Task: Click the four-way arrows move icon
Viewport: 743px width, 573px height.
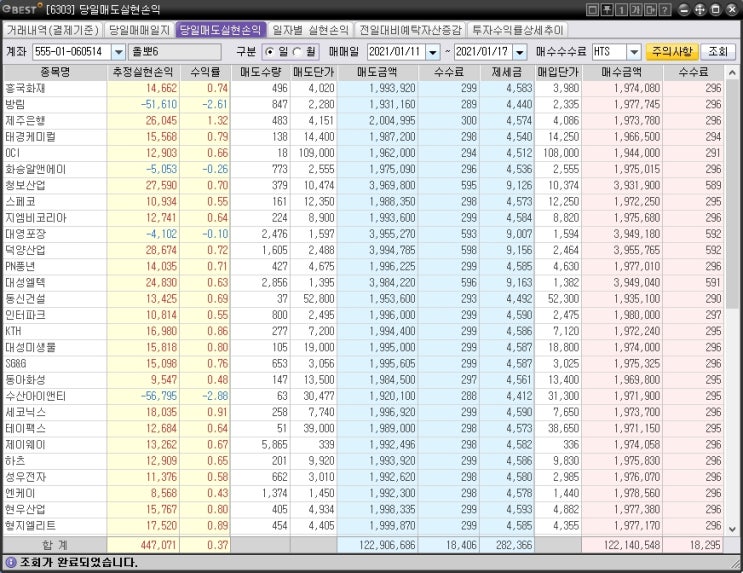Action: pos(700,9)
